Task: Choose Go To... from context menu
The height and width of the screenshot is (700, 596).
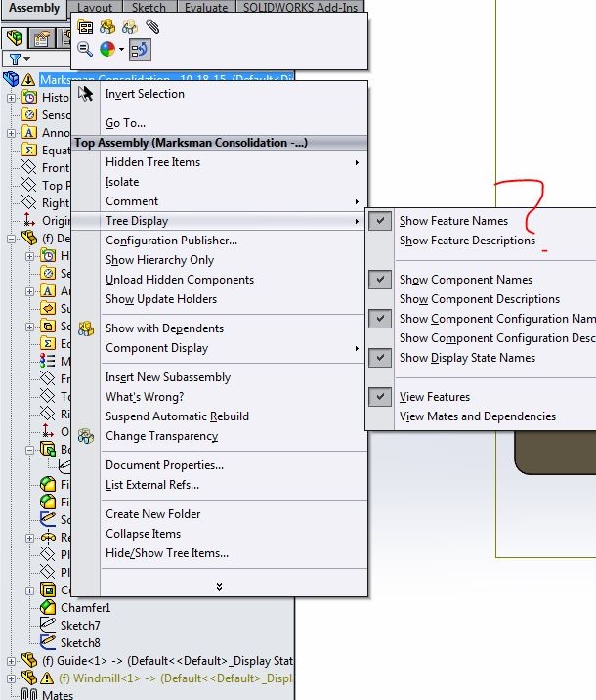Action: (x=125, y=123)
